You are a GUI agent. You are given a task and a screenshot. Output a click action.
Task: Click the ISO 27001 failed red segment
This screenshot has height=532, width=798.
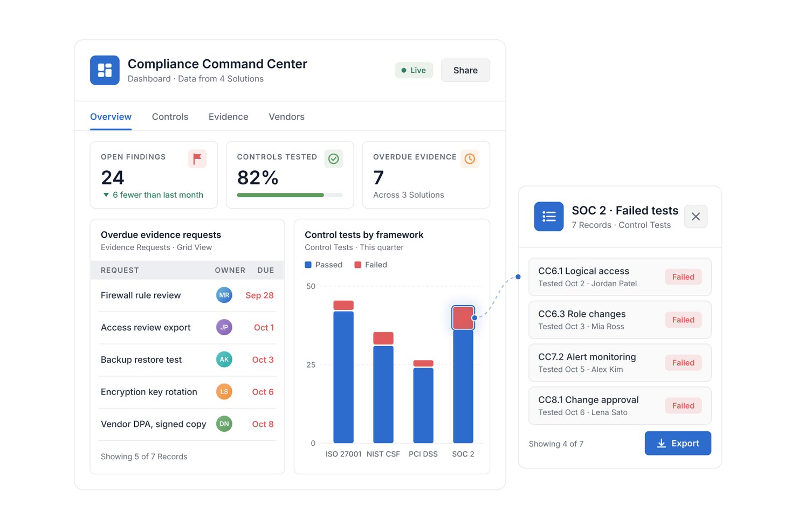343,305
